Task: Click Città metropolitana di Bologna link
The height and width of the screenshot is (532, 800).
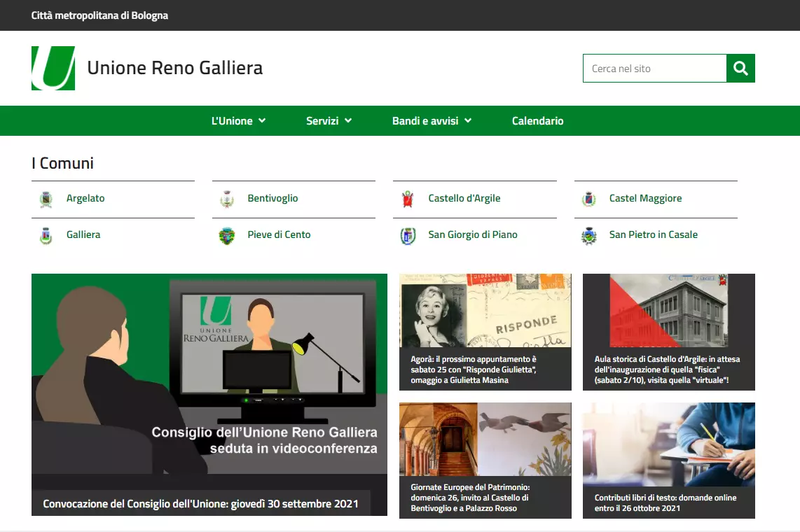Action: coord(99,15)
